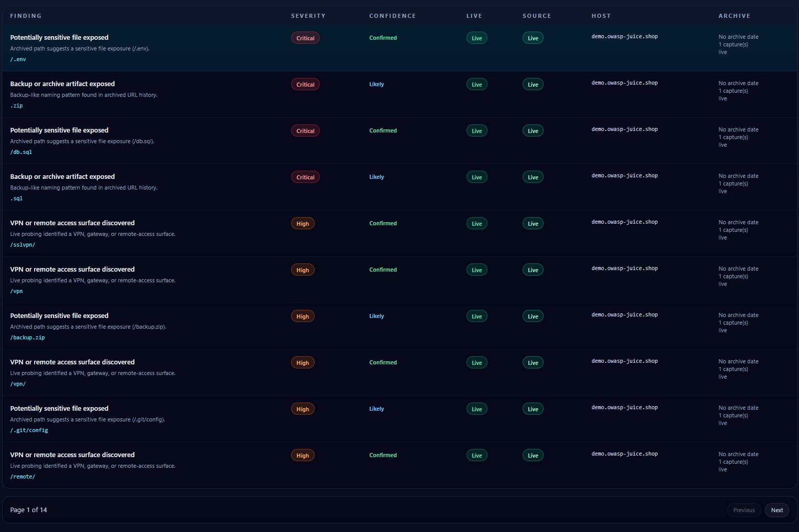
Task: Click LIVE column badge in /backup.zip row
Action: point(477,316)
